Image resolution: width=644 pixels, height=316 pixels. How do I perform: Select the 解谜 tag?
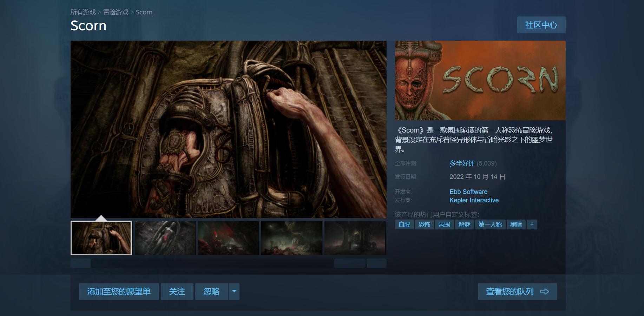coord(465,224)
